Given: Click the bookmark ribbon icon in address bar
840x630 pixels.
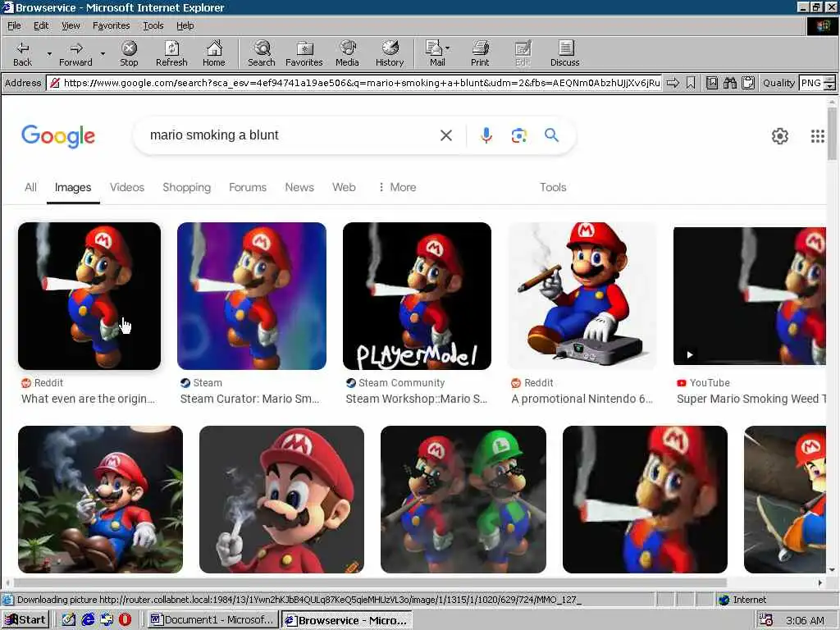Looking at the screenshot, I should click(691, 83).
